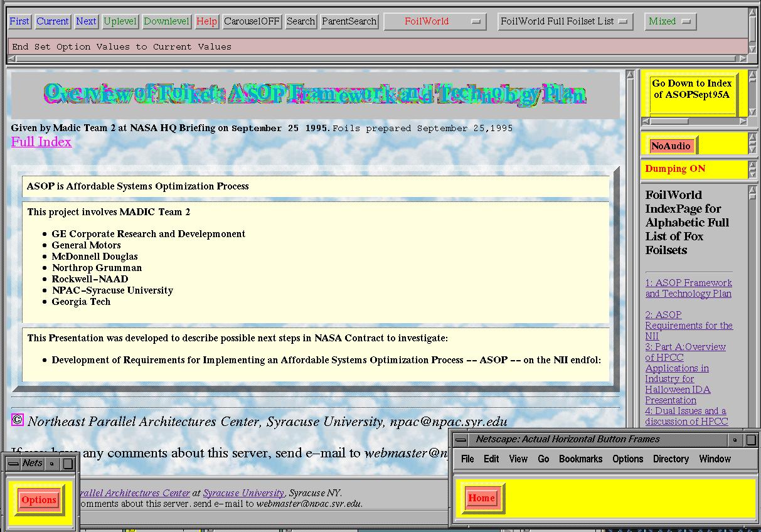The image size is (761, 532).
Task: Click right arrow of Go Down frame horizontal scrollbar
Action: pyautogui.click(x=743, y=121)
